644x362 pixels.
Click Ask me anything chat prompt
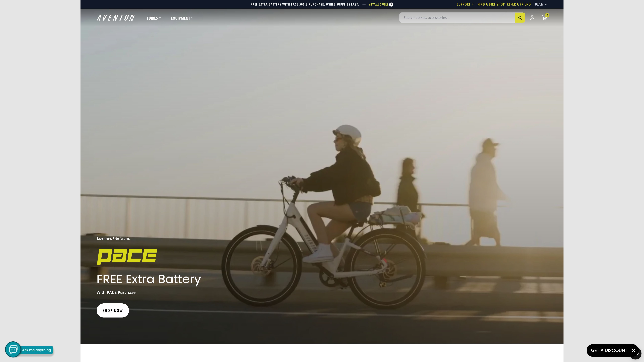(x=36, y=350)
